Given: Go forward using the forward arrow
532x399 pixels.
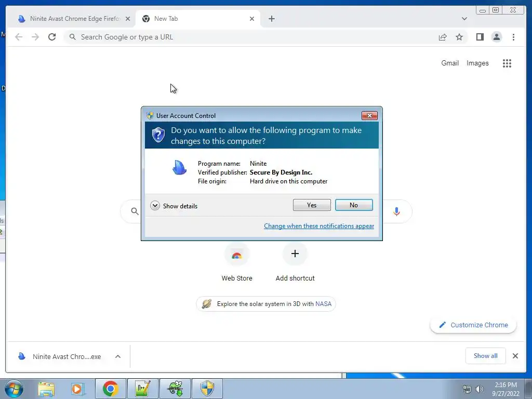Looking at the screenshot, I should click(x=35, y=37).
